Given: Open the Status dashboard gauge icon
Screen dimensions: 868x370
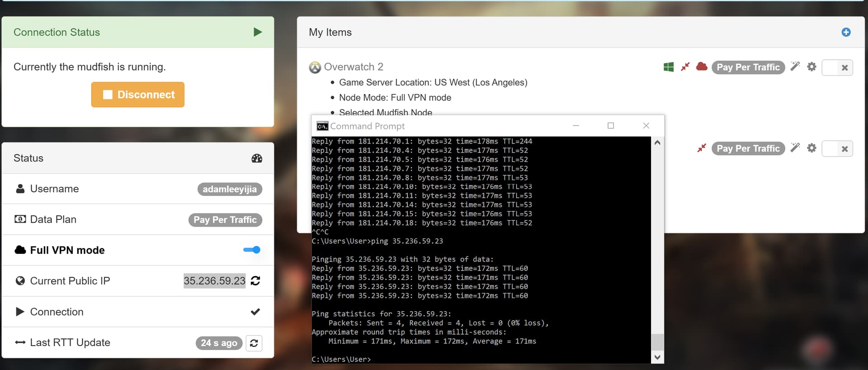Looking at the screenshot, I should (x=257, y=158).
